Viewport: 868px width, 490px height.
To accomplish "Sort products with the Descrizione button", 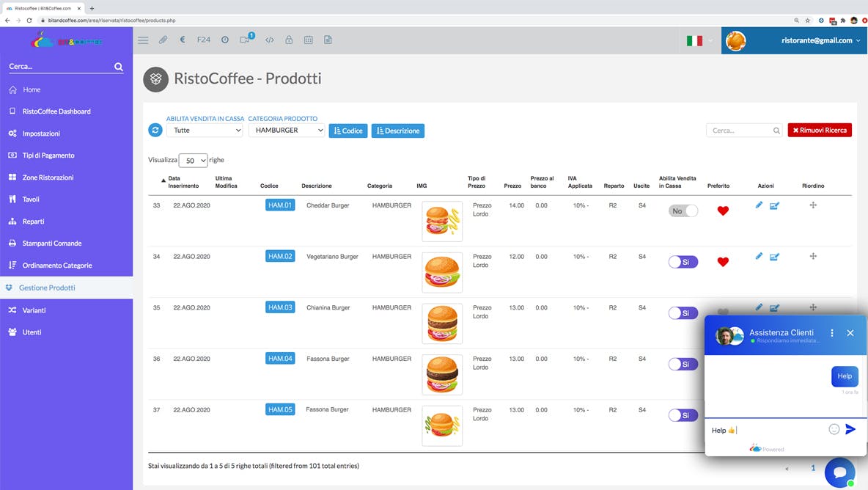I will pyautogui.click(x=398, y=131).
